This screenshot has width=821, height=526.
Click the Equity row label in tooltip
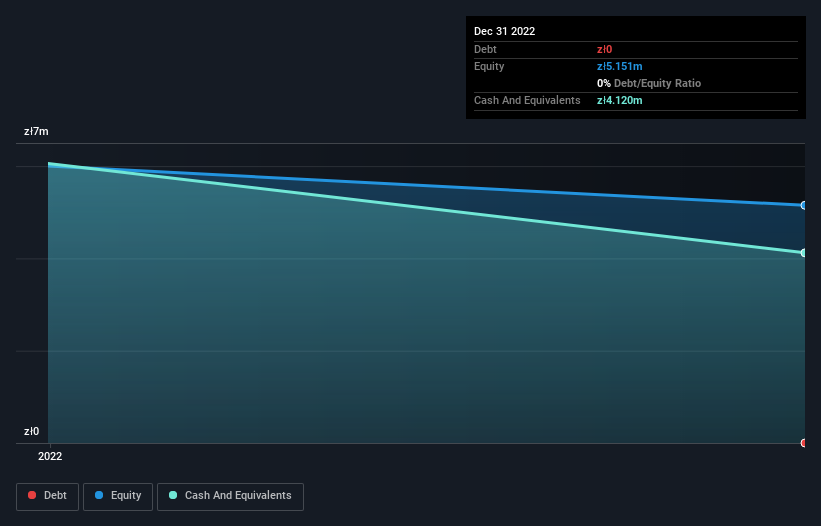coord(489,66)
